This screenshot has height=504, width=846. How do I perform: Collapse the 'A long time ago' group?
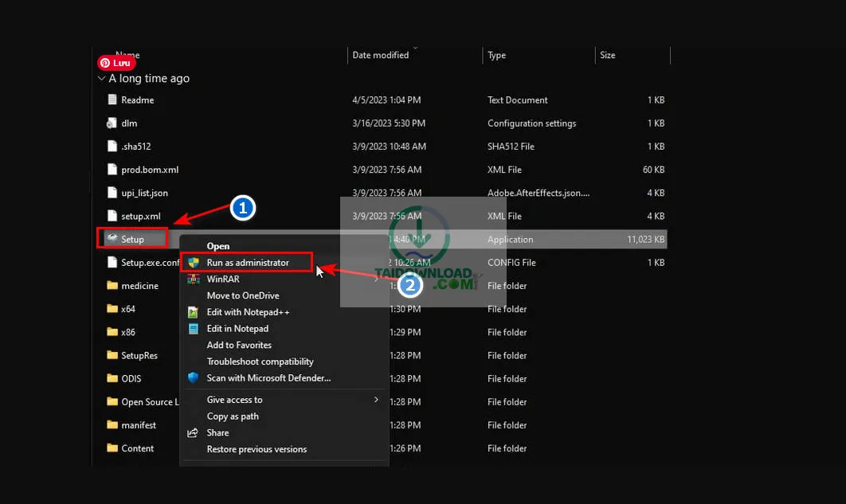click(x=101, y=79)
